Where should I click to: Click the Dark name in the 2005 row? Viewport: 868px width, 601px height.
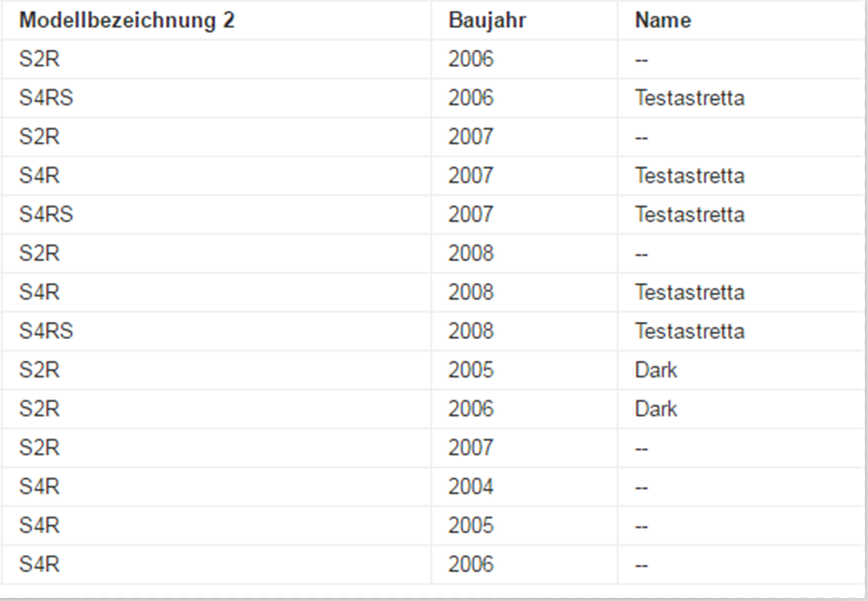point(655,371)
